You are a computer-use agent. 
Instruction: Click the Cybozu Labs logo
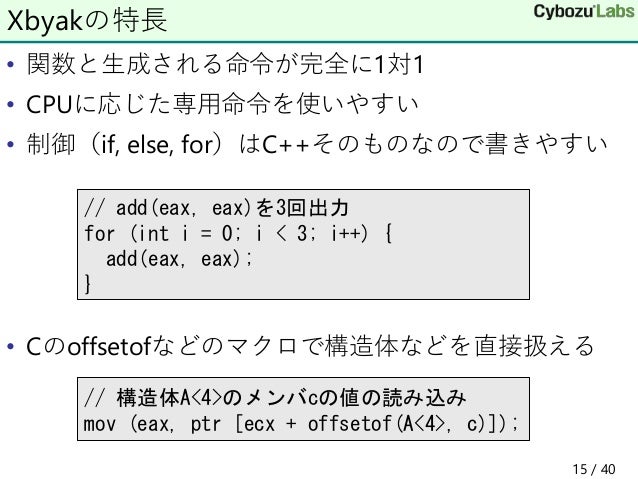[584, 12]
